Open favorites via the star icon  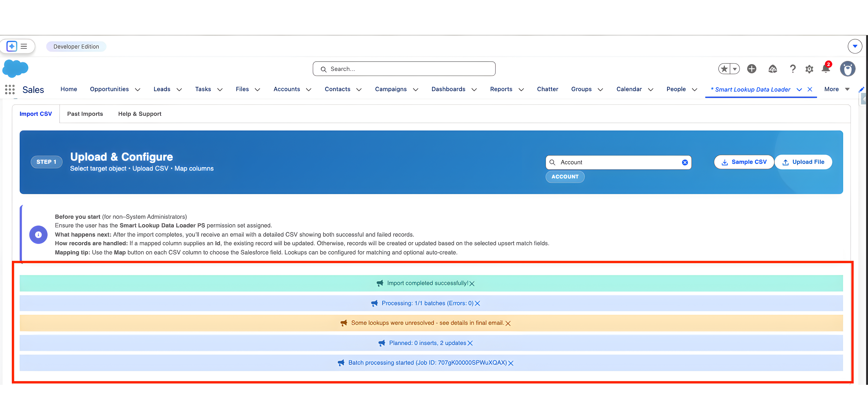724,69
